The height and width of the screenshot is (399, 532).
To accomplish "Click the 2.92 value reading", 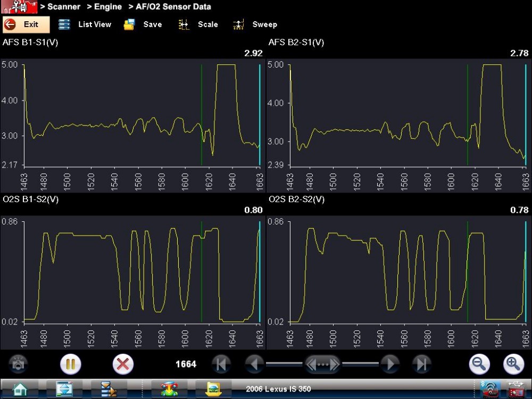I will click(253, 53).
